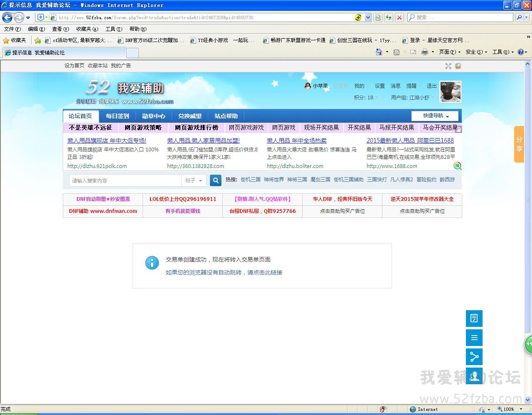Open the cf活动专区 favorites link

pyautogui.click(x=78, y=40)
